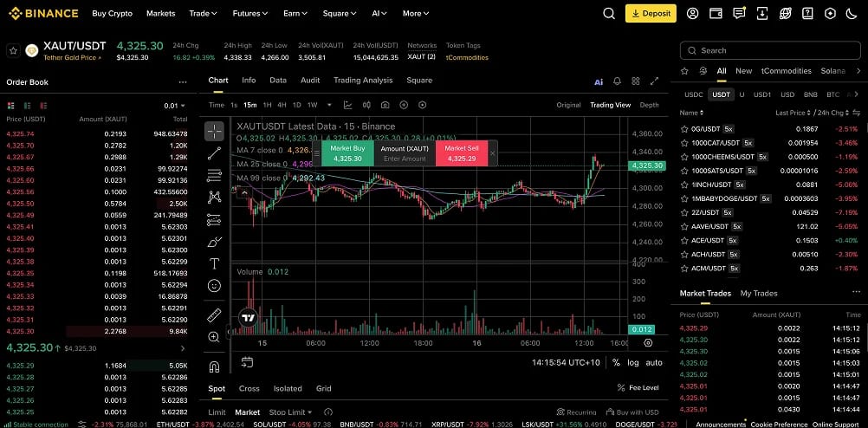The image size is (868, 428).
Task: Take chart snapshot camera icon
Action: [385, 105]
